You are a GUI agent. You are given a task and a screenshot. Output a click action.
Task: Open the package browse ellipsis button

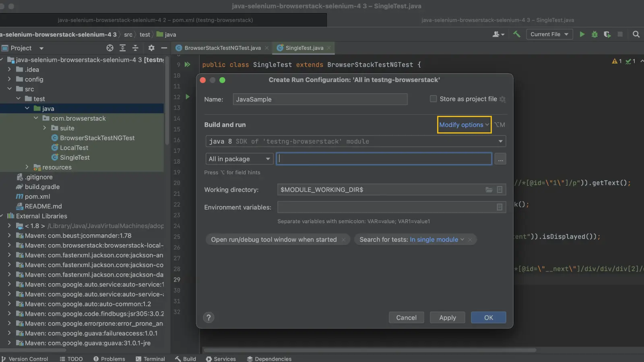click(500, 159)
